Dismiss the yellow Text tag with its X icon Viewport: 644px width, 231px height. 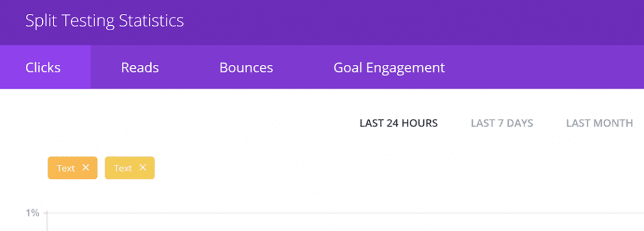[143, 167]
